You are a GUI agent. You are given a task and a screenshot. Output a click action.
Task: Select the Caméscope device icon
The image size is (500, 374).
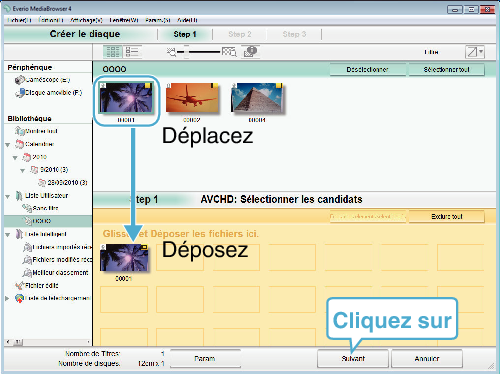(20, 80)
